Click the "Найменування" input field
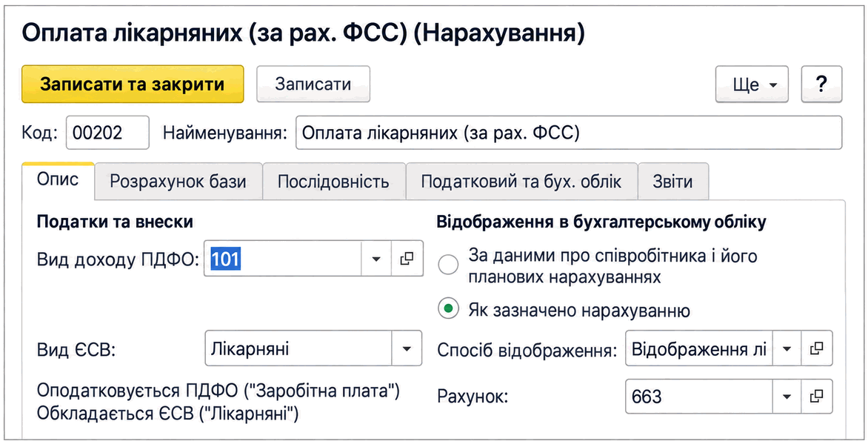This screenshot has height=447, width=868. [569, 133]
